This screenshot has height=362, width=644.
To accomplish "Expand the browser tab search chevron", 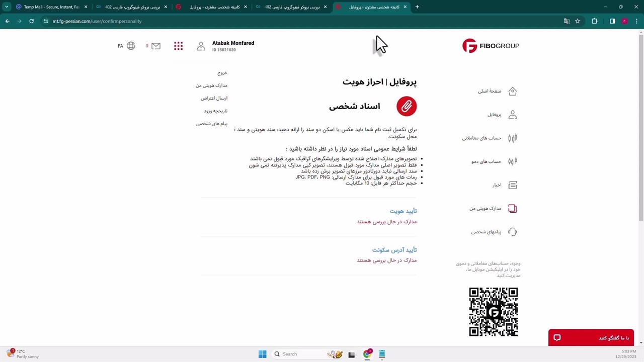I will click(7, 7).
